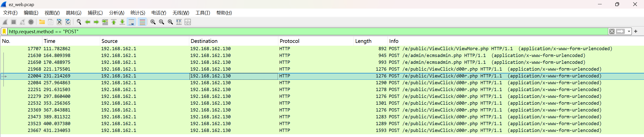
Task: Sort packets by Length column
Action: point(363,41)
